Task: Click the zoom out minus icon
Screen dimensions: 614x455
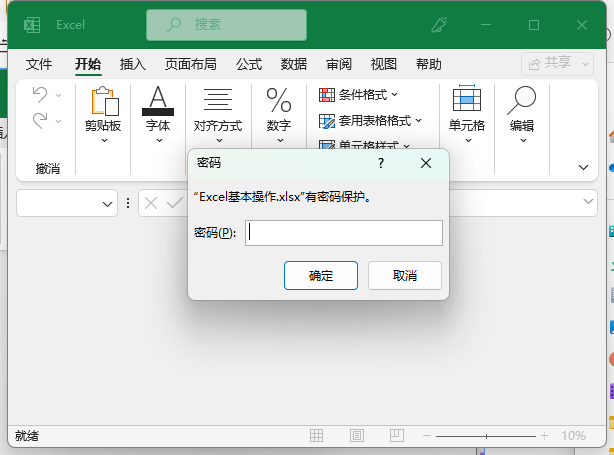Action: (x=427, y=435)
